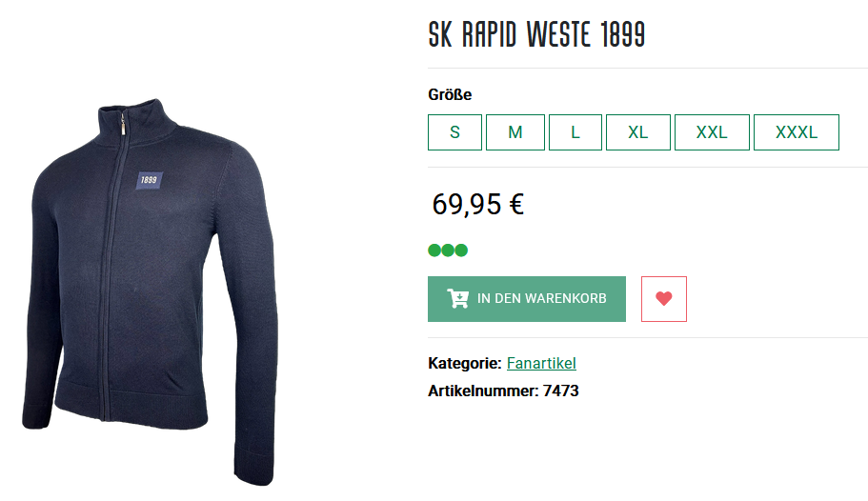Select size M
Viewport: 868px width, 501px height.
(x=515, y=132)
